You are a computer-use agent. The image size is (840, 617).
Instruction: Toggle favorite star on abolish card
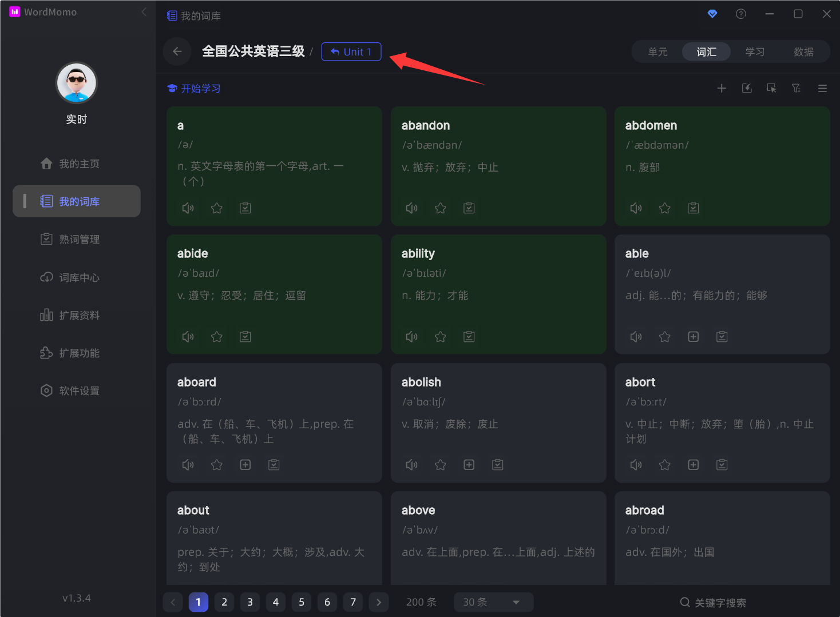coord(440,465)
